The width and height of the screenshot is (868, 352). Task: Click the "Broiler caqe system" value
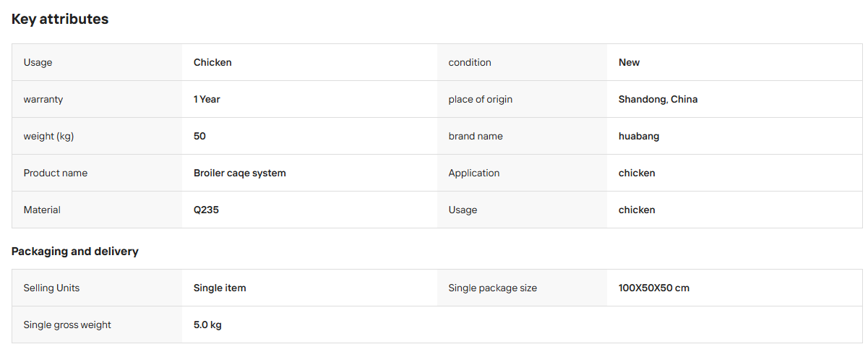240,173
